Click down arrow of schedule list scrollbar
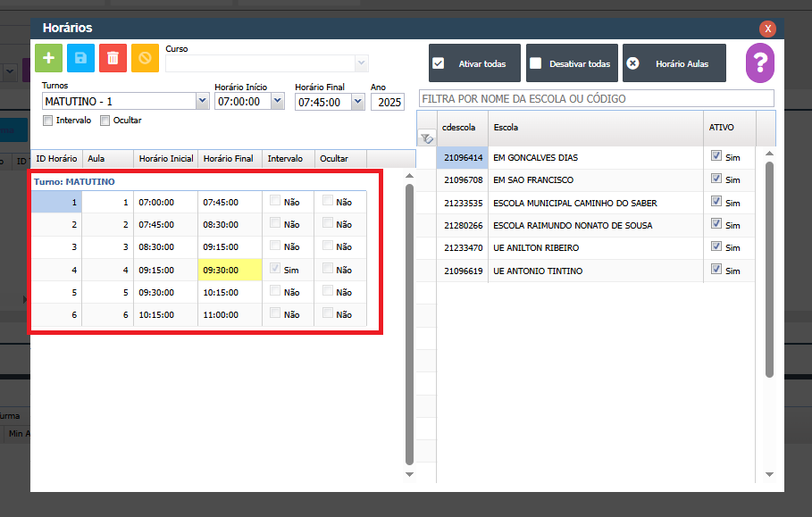The image size is (812, 517). click(x=409, y=474)
